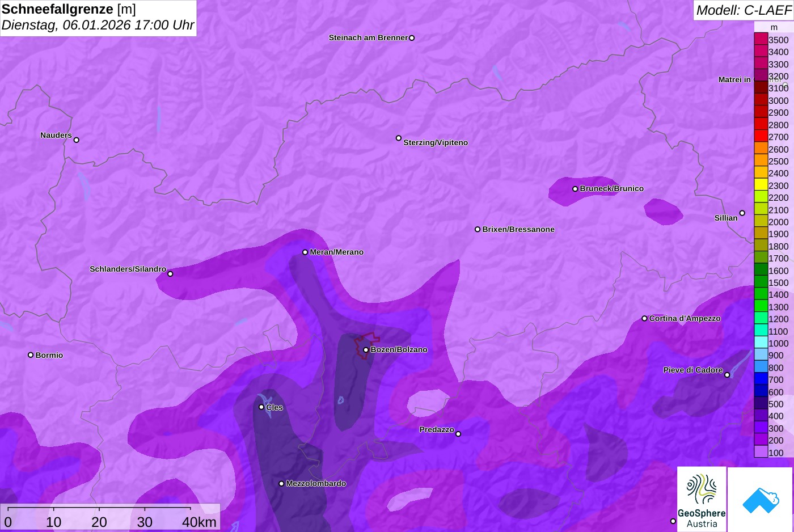This screenshot has width=794, height=532.
Task: Click the Mezzolombardo marker dot
Action: (281, 484)
